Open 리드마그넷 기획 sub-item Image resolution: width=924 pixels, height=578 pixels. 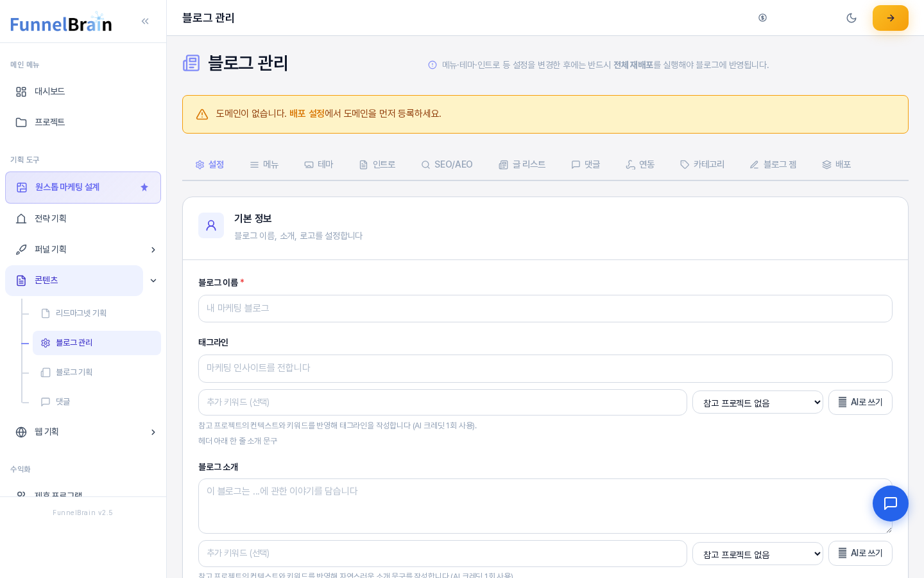97,313
